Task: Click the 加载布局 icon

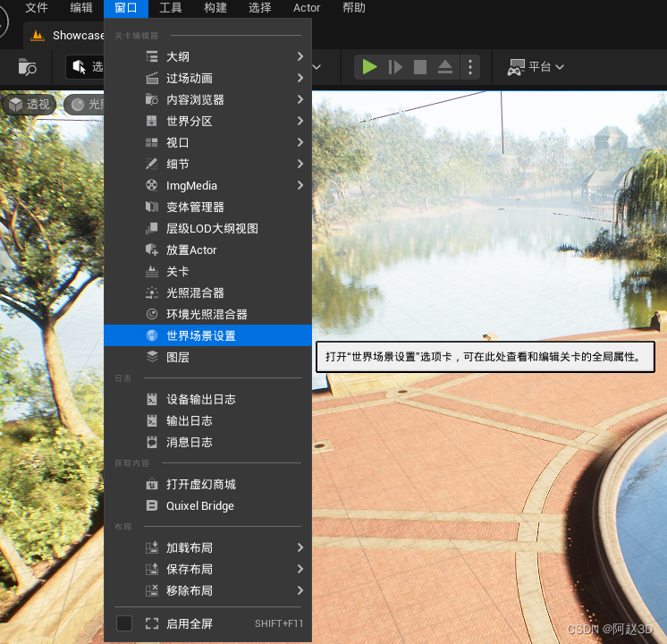Action: pyautogui.click(x=152, y=547)
